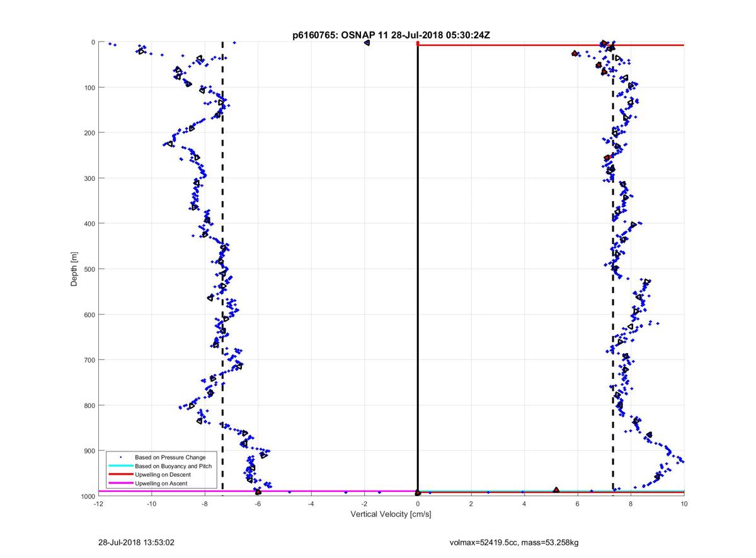Click y-axis tick label '700'
Image resolution: width=756 pixels, height=558 pixels.
point(88,359)
